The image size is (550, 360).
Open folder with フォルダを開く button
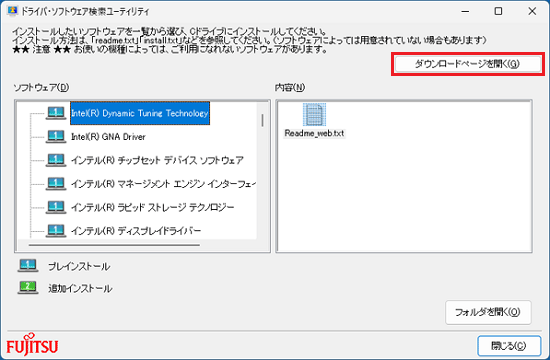(488, 312)
